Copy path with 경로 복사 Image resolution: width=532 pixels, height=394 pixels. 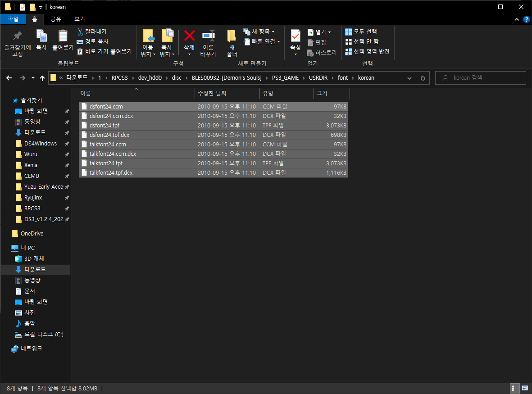(x=93, y=41)
